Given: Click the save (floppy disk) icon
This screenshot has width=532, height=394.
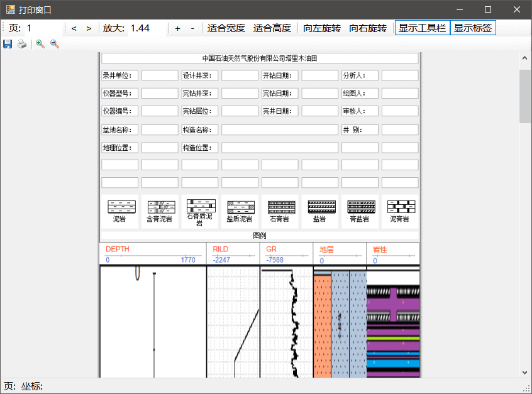Looking at the screenshot, I should point(8,44).
